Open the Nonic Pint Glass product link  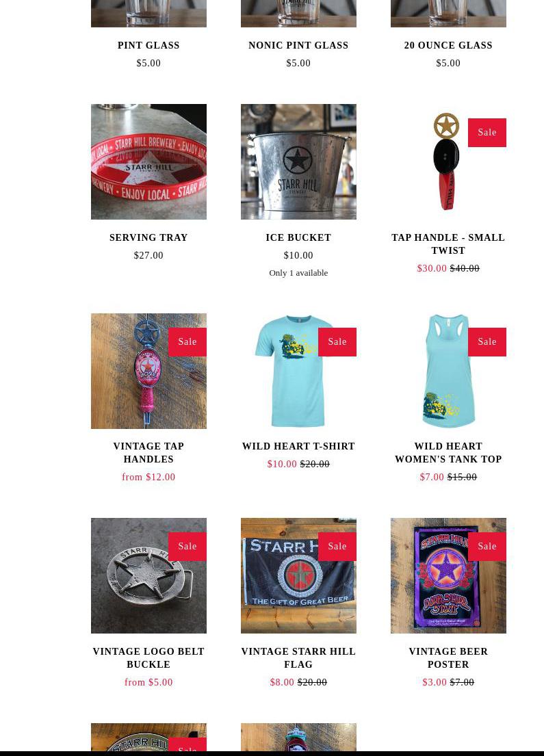click(x=298, y=45)
